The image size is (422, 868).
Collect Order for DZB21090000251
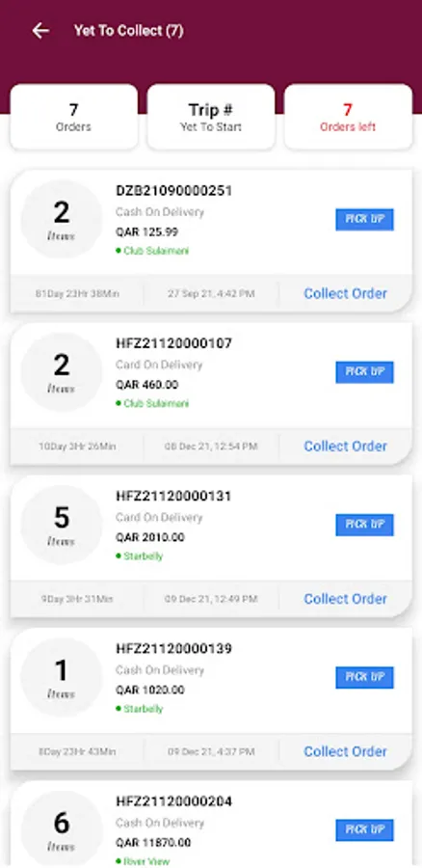(x=345, y=293)
